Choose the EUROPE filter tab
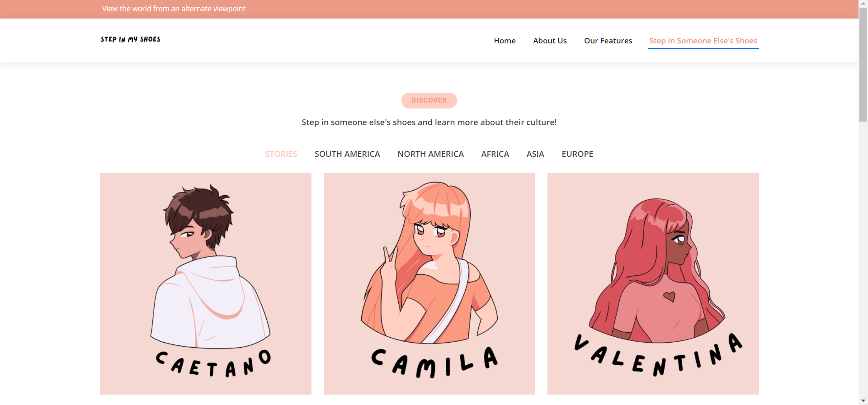868x405 pixels. 577,154
